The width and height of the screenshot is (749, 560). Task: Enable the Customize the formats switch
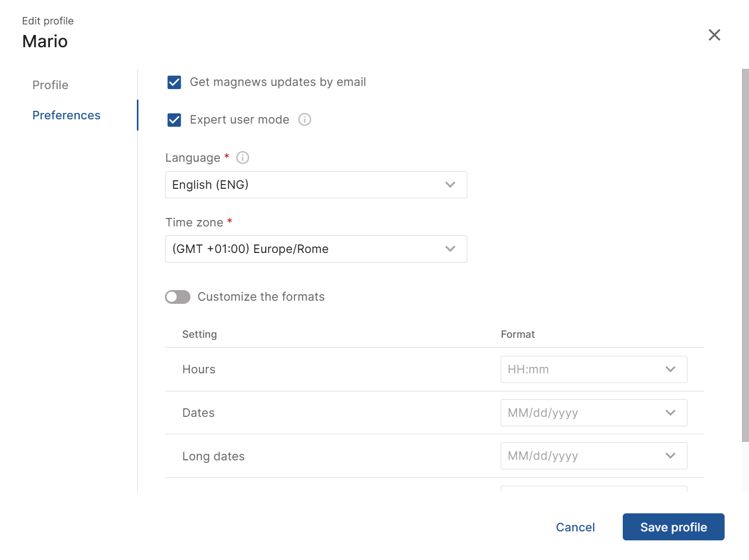[178, 297]
